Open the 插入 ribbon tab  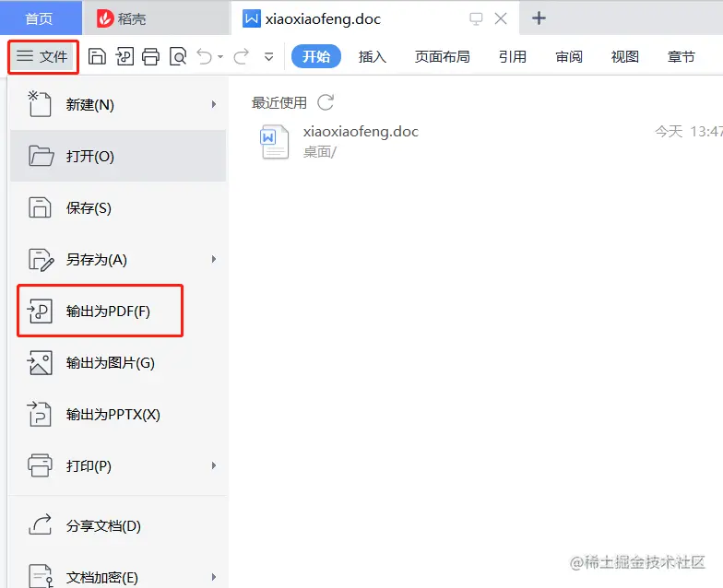pos(373,57)
